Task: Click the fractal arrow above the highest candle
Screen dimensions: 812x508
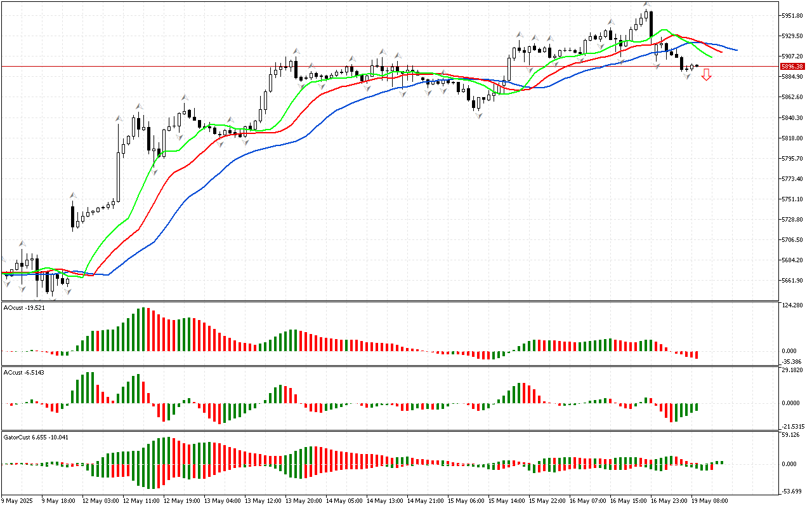Action: (x=646, y=4)
